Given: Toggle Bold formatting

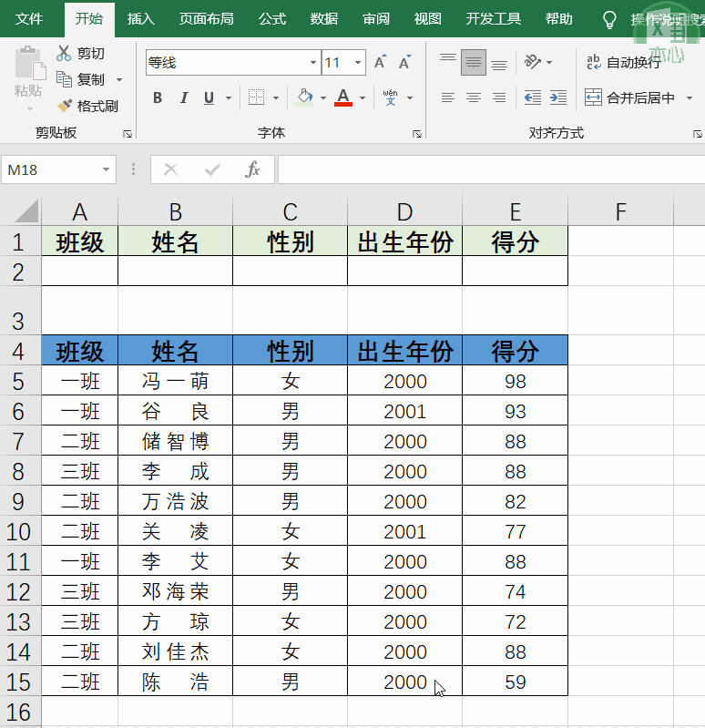Looking at the screenshot, I should tap(158, 97).
